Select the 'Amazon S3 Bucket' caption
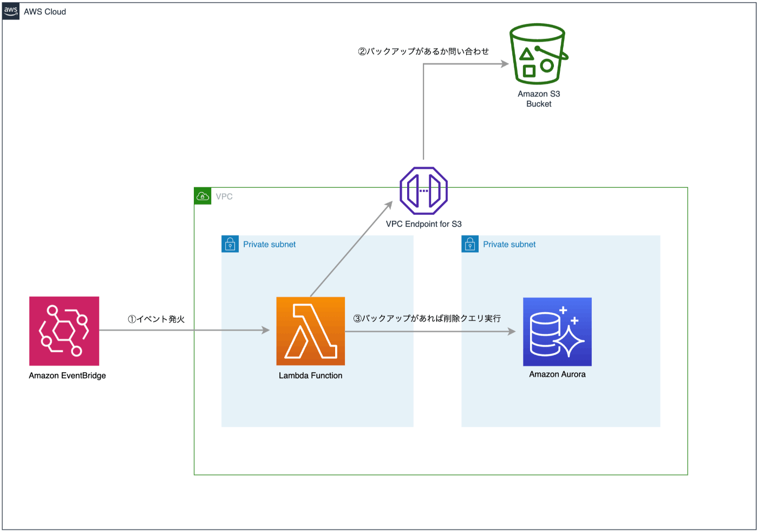Viewport: 758px width, 532px height. coord(539,98)
